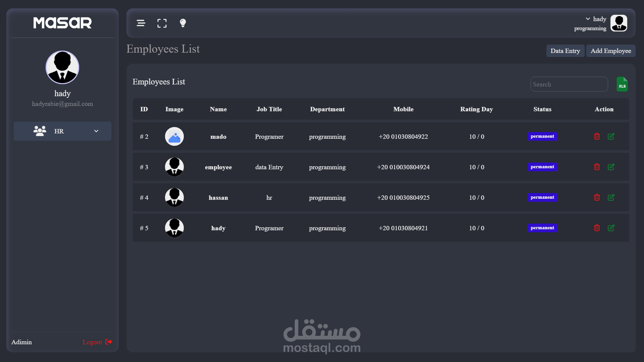Click the permanent status badge for hassan
The image size is (644, 362).
pyautogui.click(x=542, y=197)
